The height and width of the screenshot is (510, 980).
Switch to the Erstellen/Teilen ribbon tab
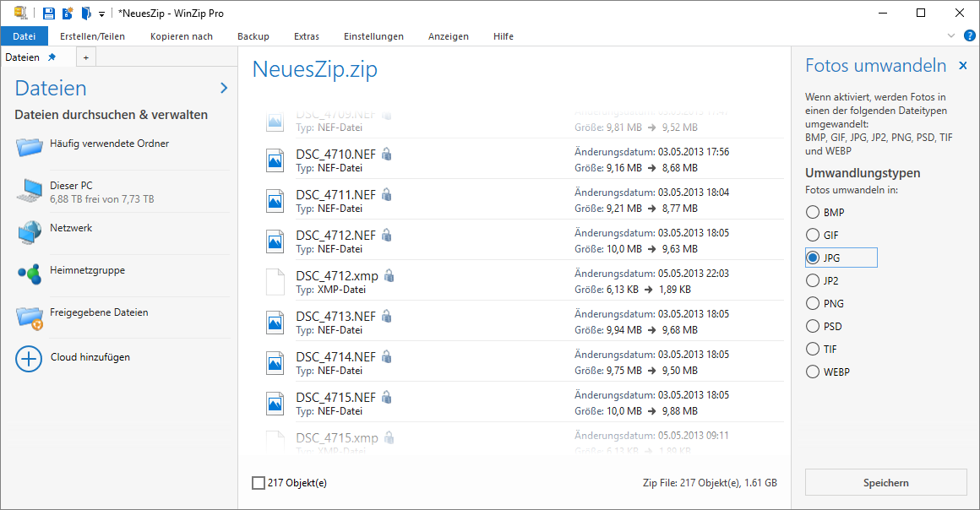pos(92,36)
